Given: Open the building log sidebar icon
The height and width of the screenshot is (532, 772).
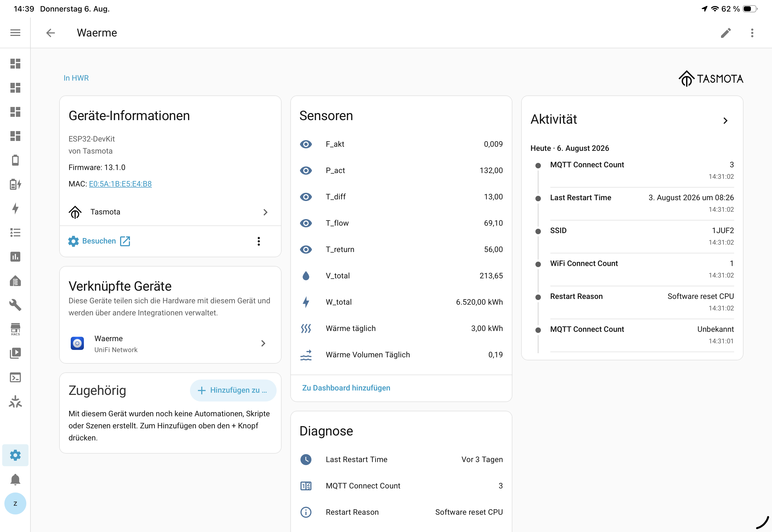Looking at the screenshot, I should click(15, 281).
